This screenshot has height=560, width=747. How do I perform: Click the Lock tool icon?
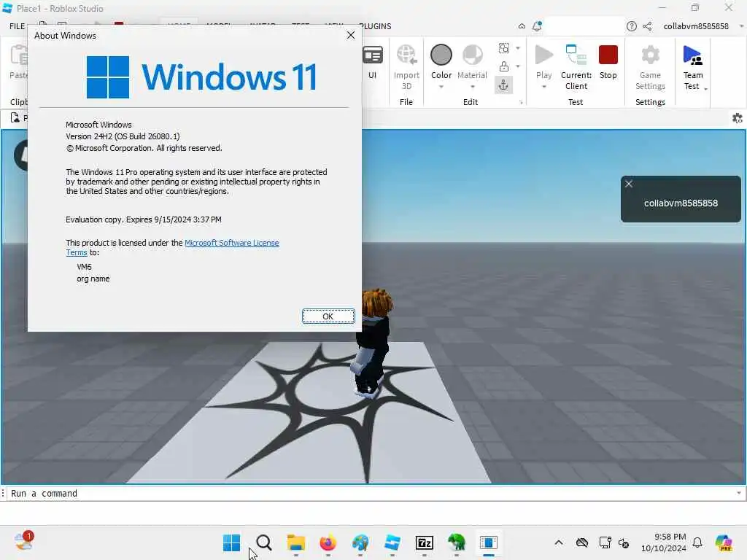(x=503, y=66)
